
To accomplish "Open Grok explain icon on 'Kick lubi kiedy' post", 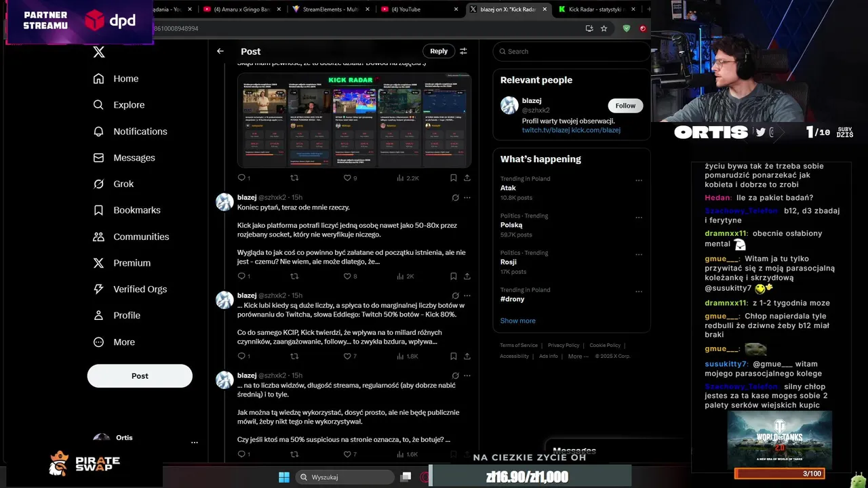I will click(x=455, y=296).
